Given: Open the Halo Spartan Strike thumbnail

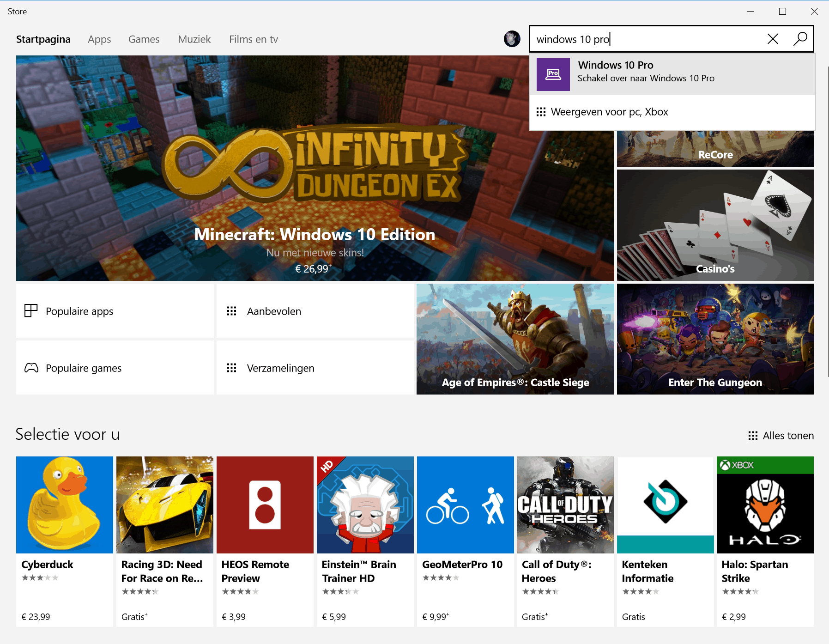Looking at the screenshot, I should click(x=765, y=504).
